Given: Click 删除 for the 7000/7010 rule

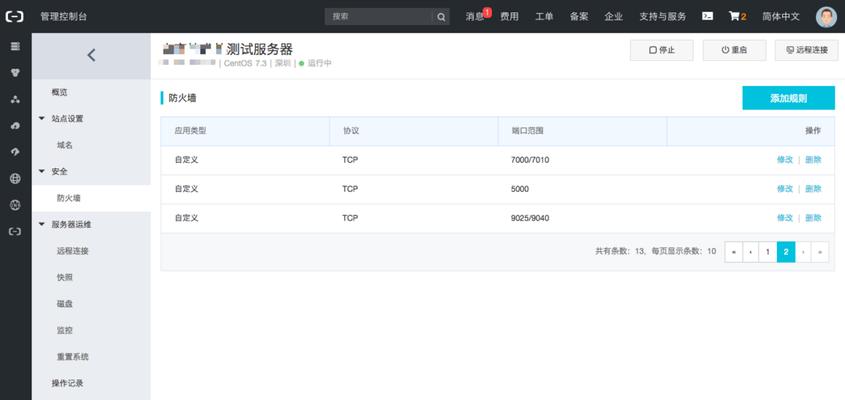Looking at the screenshot, I should pos(813,160).
